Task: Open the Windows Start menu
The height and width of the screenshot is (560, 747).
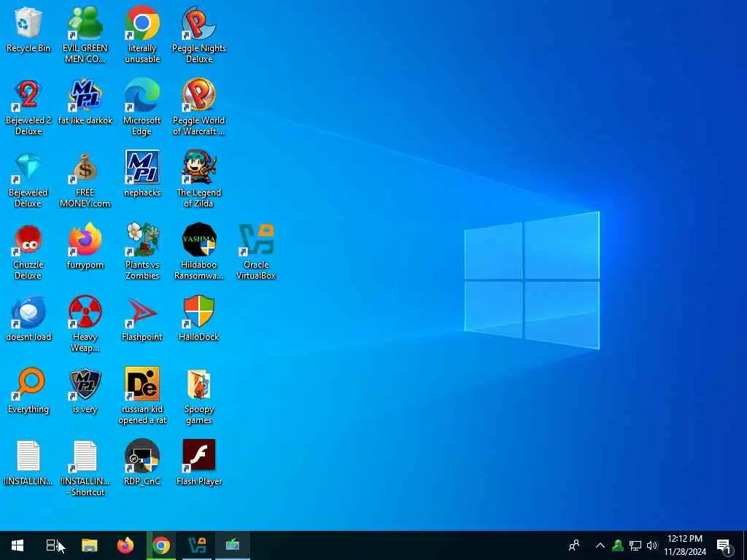Action: coord(18,545)
